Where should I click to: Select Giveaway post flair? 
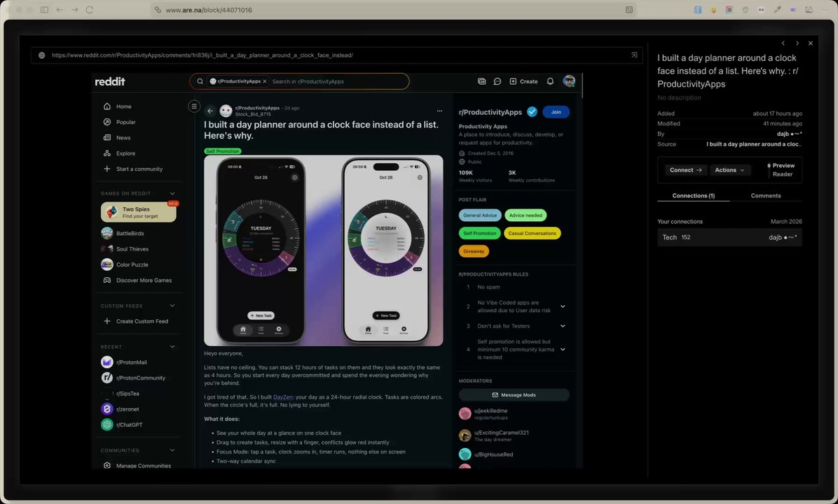point(474,251)
